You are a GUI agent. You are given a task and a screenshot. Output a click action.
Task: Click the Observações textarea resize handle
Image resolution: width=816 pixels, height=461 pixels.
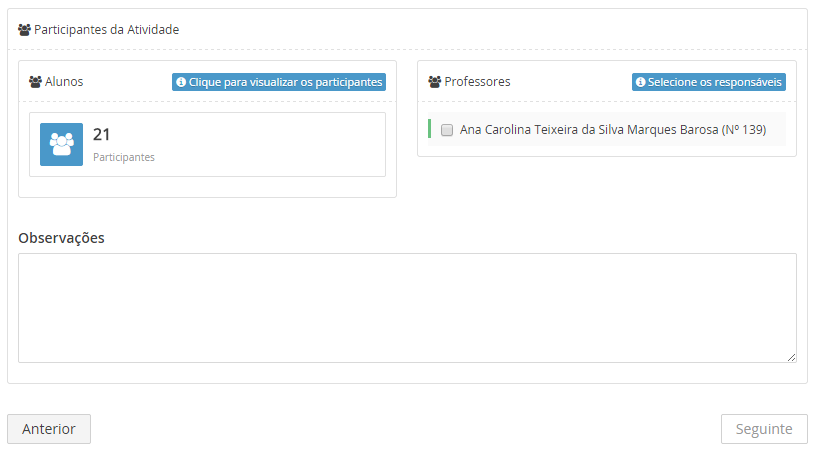[791, 357]
